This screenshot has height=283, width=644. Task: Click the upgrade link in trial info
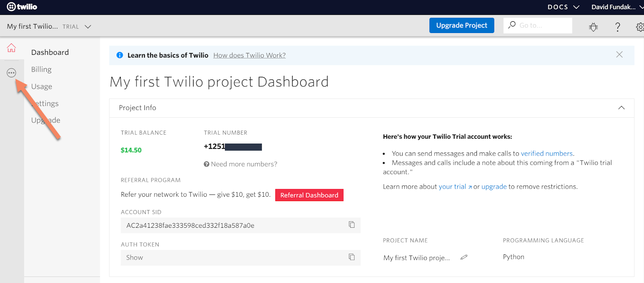point(494,187)
